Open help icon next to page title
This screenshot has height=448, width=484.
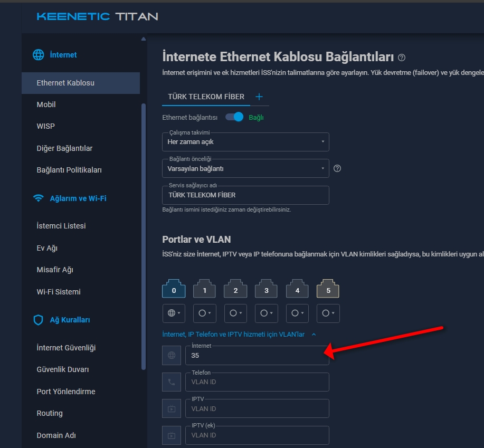click(402, 58)
